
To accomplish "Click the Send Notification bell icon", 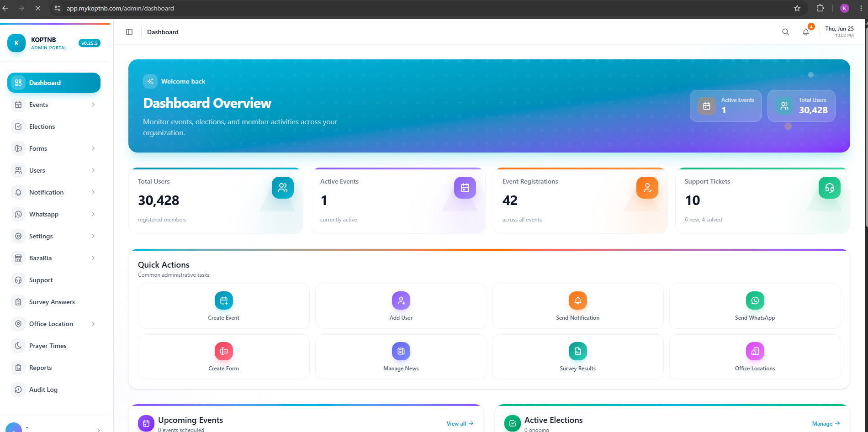I will (578, 300).
